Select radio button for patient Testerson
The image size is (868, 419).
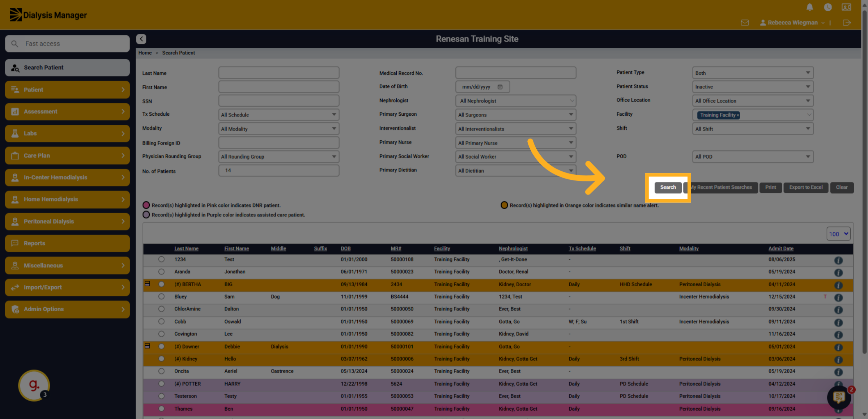click(161, 396)
